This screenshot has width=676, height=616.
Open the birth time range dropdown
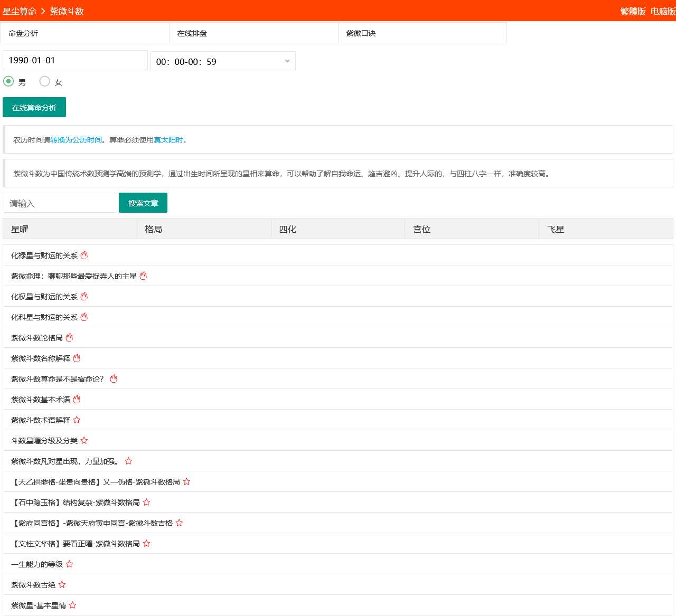point(222,61)
